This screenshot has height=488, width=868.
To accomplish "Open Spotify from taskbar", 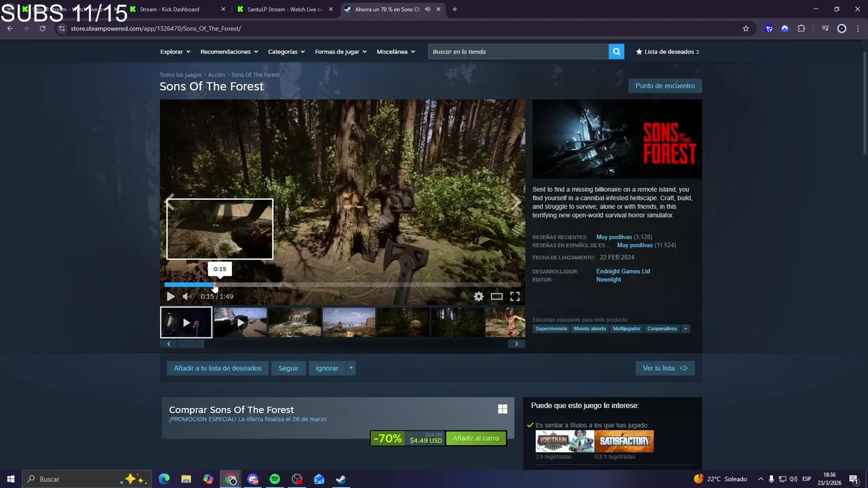I will click(275, 479).
